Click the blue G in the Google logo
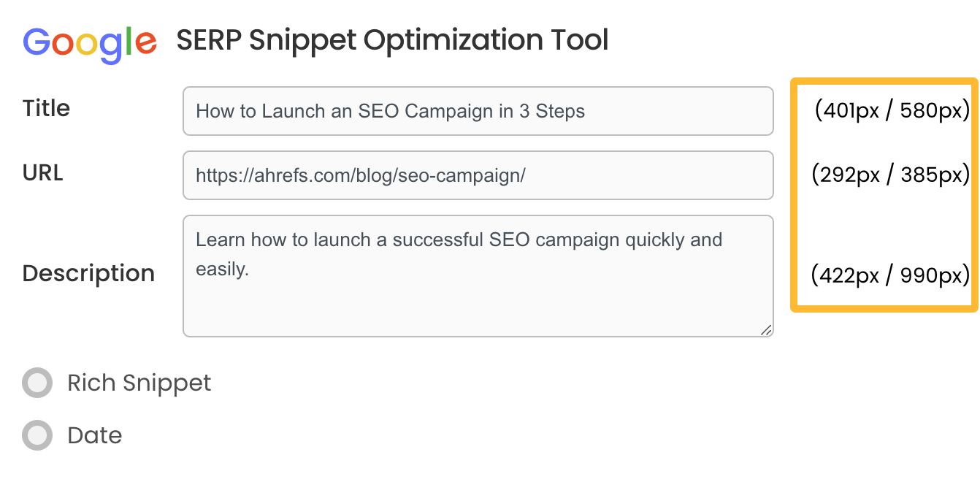 click(x=37, y=42)
